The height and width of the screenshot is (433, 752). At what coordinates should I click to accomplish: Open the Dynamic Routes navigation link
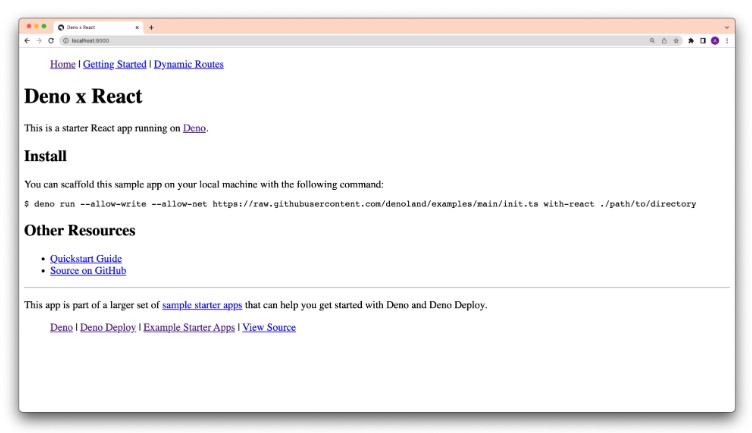188,64
